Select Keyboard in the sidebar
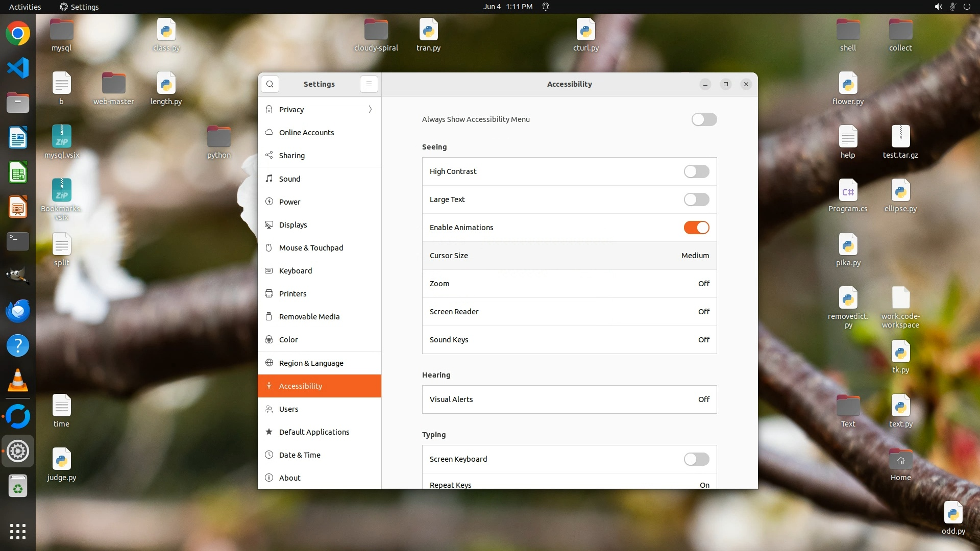980x551 pixels. pyautogui.click(x=296, y=271)
